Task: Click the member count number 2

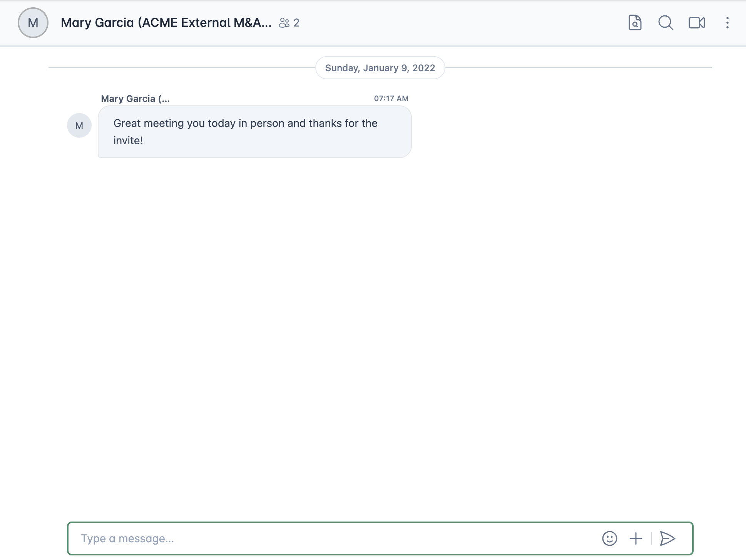Action: pos(296,23)
